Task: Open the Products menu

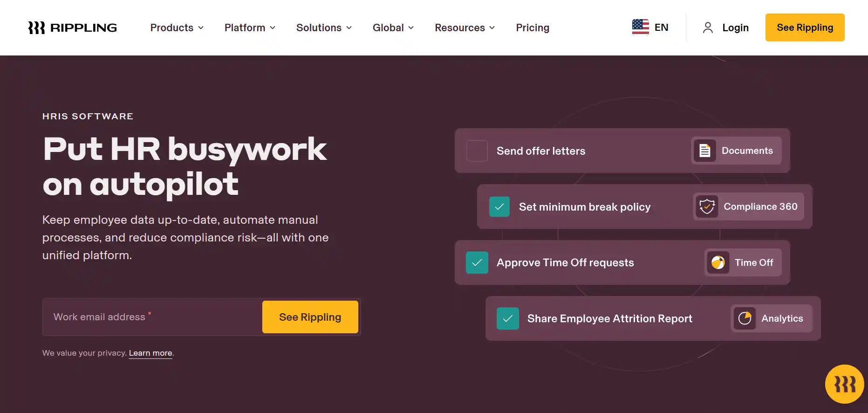Action: 177,28
